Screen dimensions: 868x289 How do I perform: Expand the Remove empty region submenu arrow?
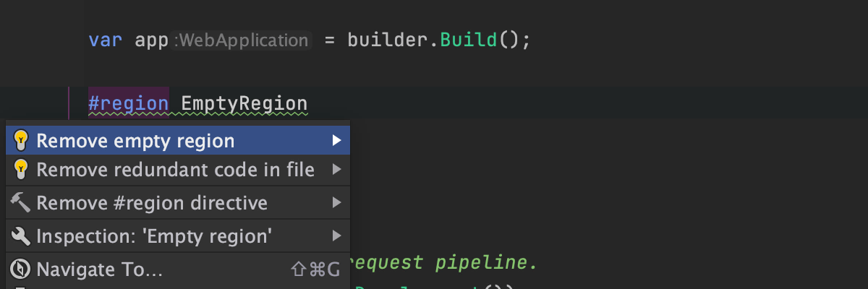pyautogui.click(x=336, y=140)
